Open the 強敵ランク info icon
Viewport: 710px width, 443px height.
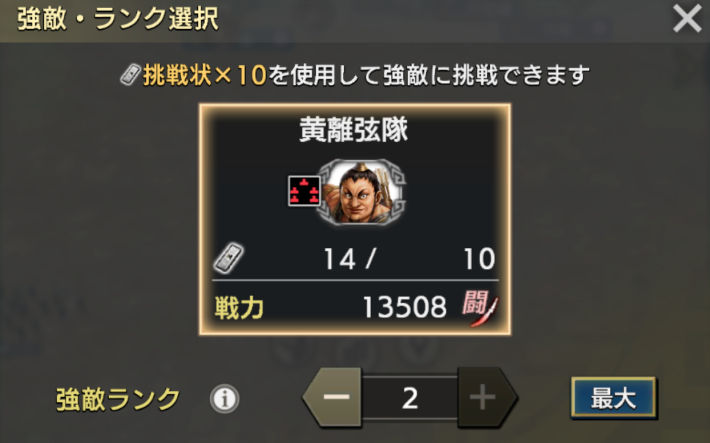[x=224, y=399]
